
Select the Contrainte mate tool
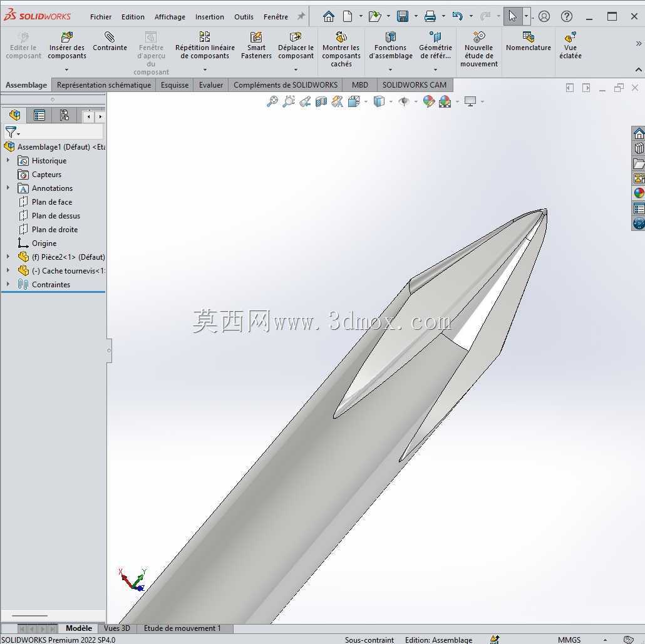point(110,41)
